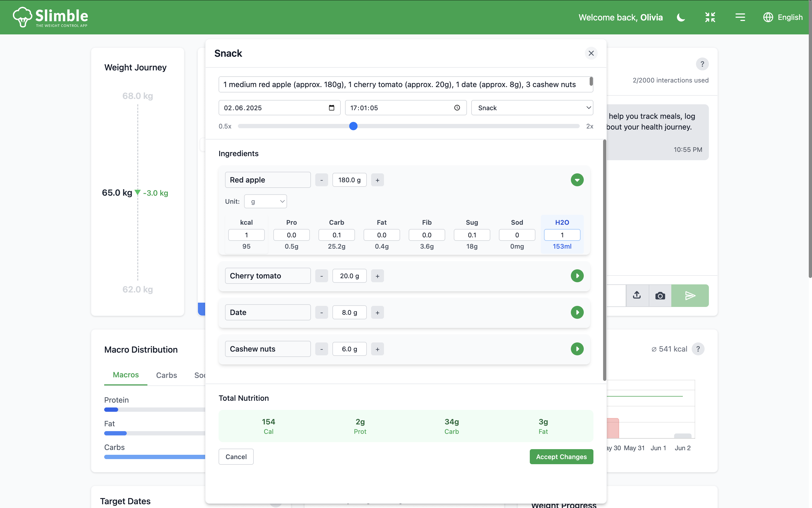Edit the Sug per gram field
Viewport: 812px width, 508px height.
(x=472, y=235)
